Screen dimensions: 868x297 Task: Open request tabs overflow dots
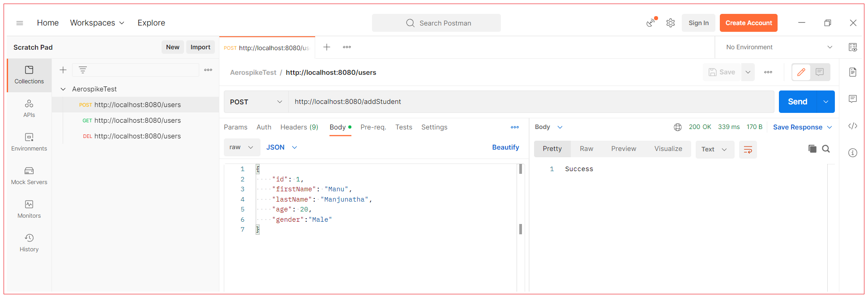pyautogui.click(x=515, y=127)
